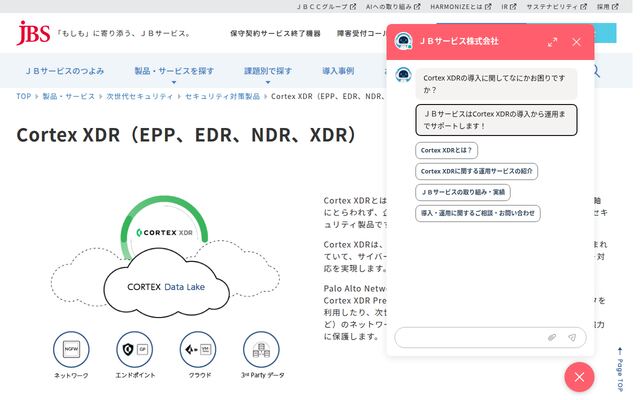640x400 pixels.
Task: Select 'JBサービスの取り組み・実績' chat option
Action: 463,192
